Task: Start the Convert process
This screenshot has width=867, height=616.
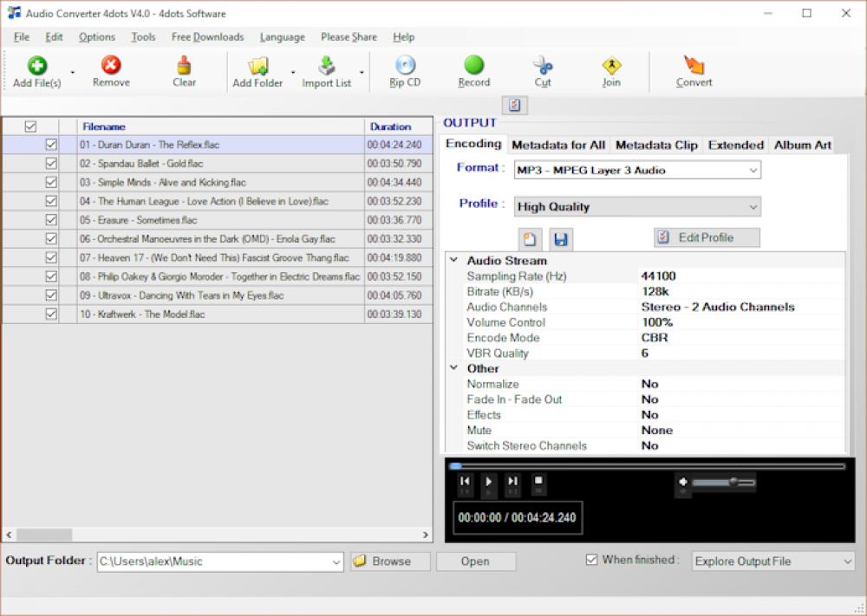Action: tap(693, 70)
